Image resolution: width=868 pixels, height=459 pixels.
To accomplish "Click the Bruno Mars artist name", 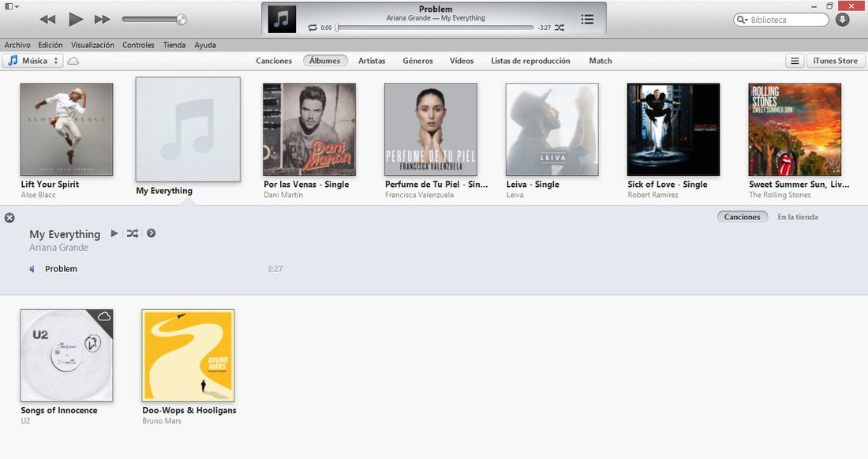I will click(162, 421).
